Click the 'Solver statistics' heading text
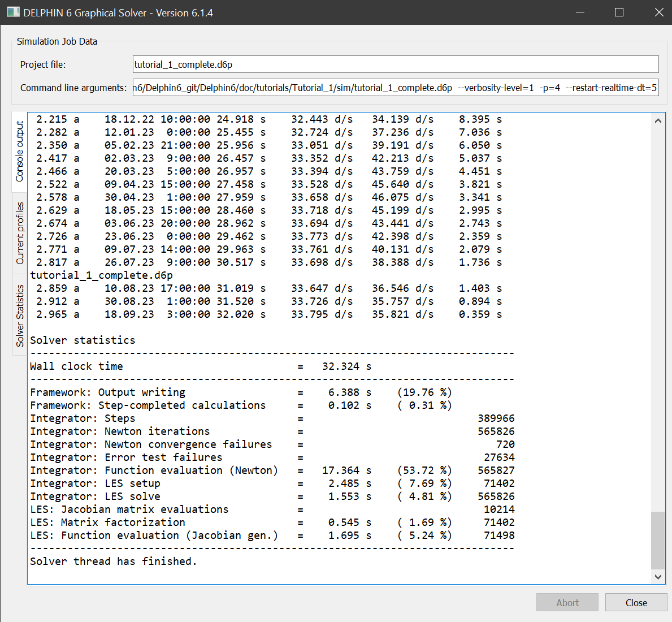 click(83, 340)
